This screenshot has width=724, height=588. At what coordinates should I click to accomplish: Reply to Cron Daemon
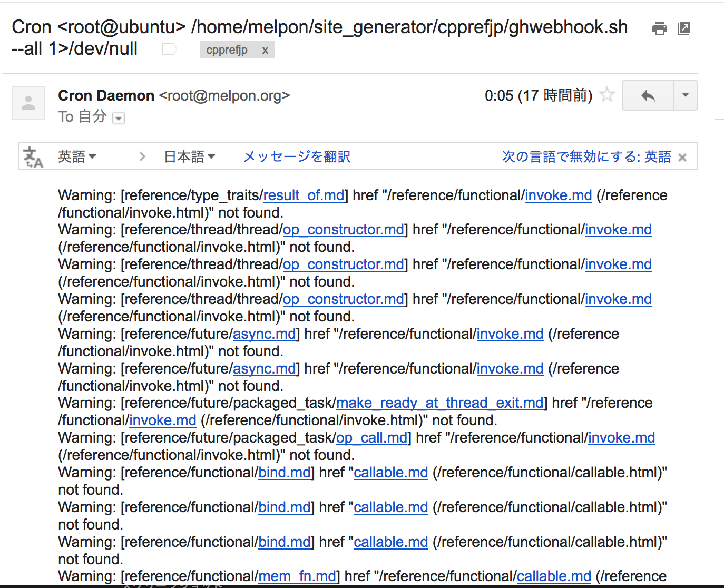click(x=647, y=95)
